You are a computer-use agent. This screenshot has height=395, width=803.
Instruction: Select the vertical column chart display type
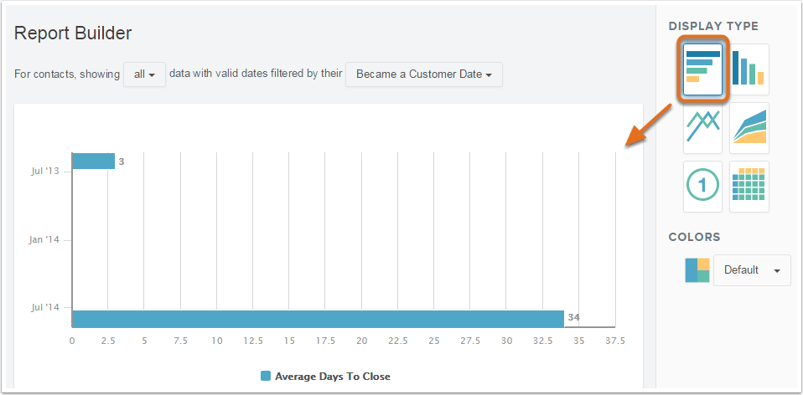tap(749, 70)
